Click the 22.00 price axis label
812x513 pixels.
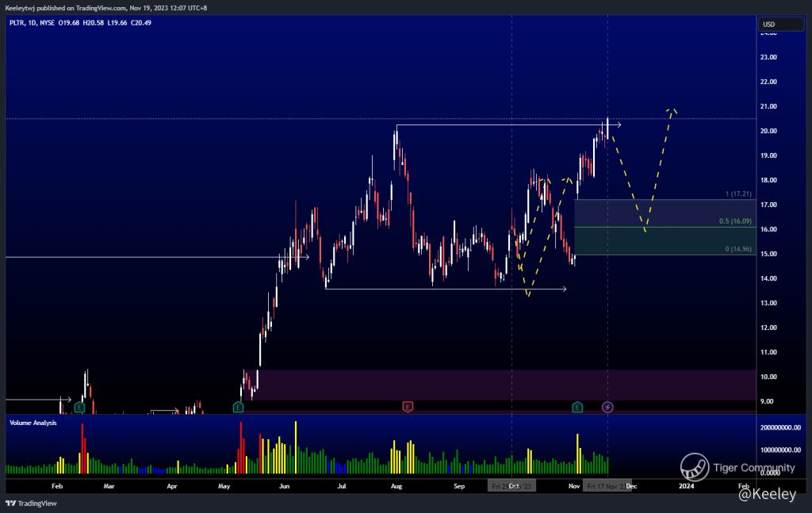768,82
